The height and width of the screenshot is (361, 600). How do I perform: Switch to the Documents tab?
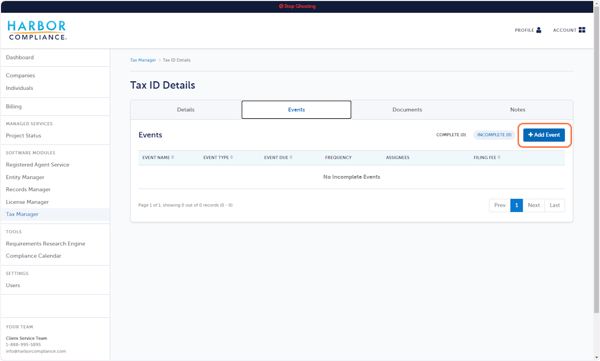[x=407, y=109]
